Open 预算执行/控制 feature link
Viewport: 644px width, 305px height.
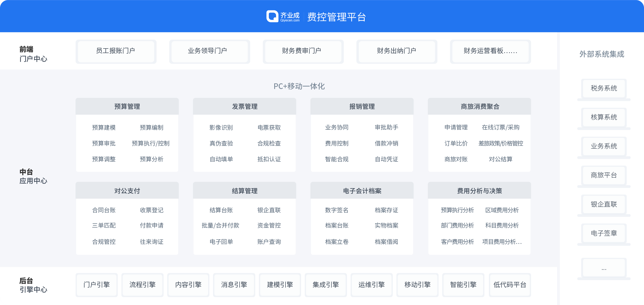151,143
